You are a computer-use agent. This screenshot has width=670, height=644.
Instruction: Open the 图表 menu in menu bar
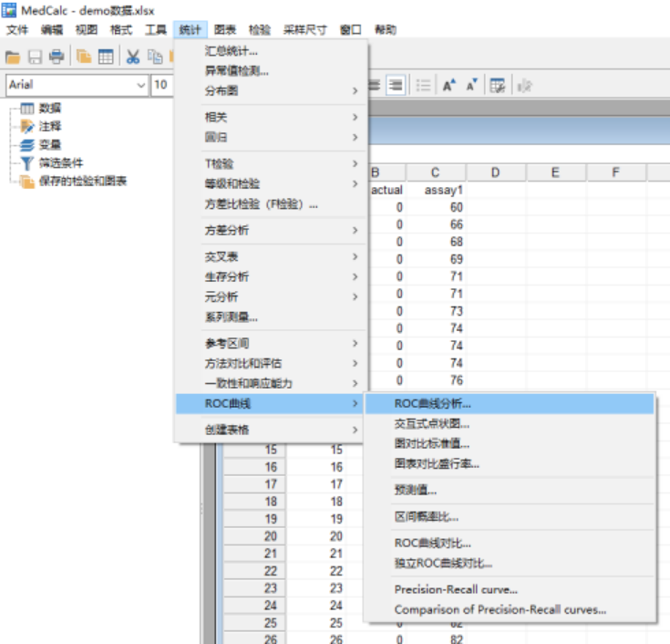(225, 29)
